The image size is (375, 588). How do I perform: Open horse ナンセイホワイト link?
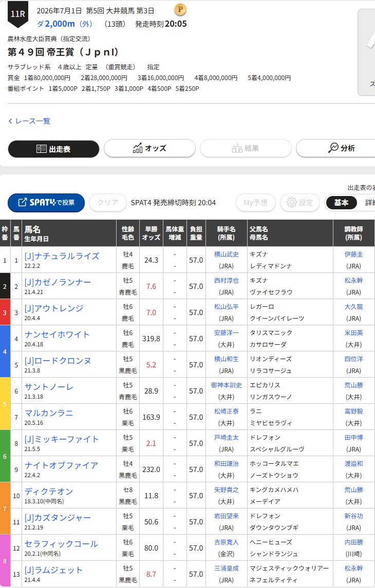57,335
